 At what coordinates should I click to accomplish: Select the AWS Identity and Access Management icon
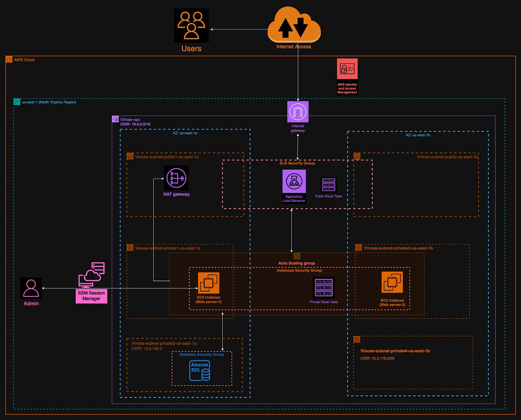click(346, 68)
